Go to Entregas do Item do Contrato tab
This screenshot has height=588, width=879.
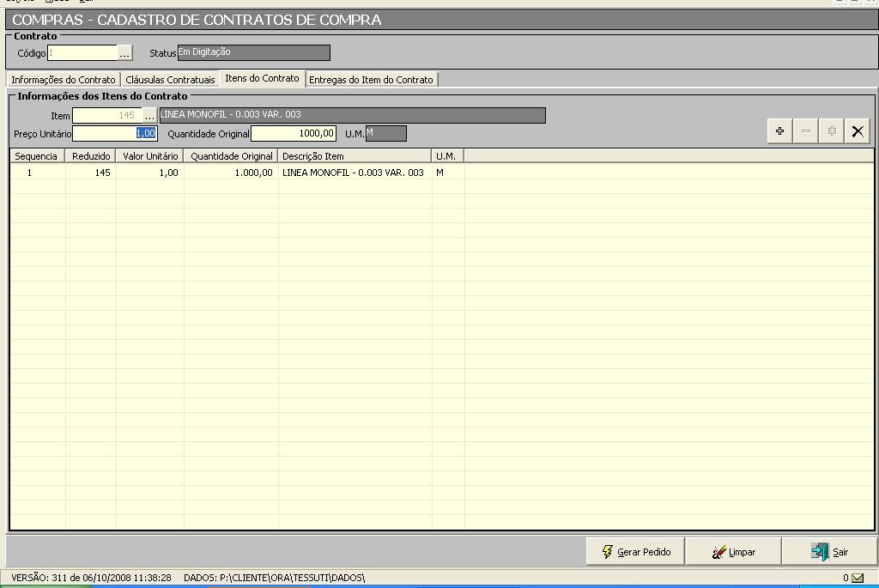371,80
